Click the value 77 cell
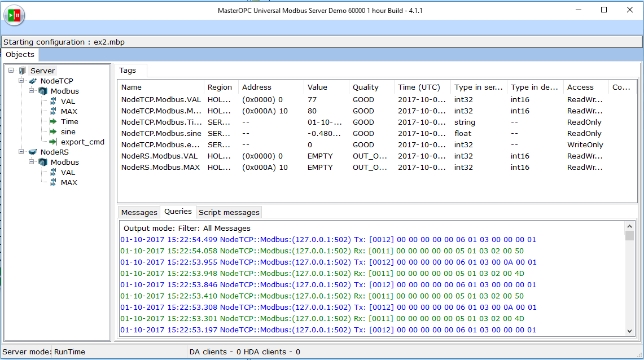Screen dimensions: 644x360 click(x=312, y=100)
